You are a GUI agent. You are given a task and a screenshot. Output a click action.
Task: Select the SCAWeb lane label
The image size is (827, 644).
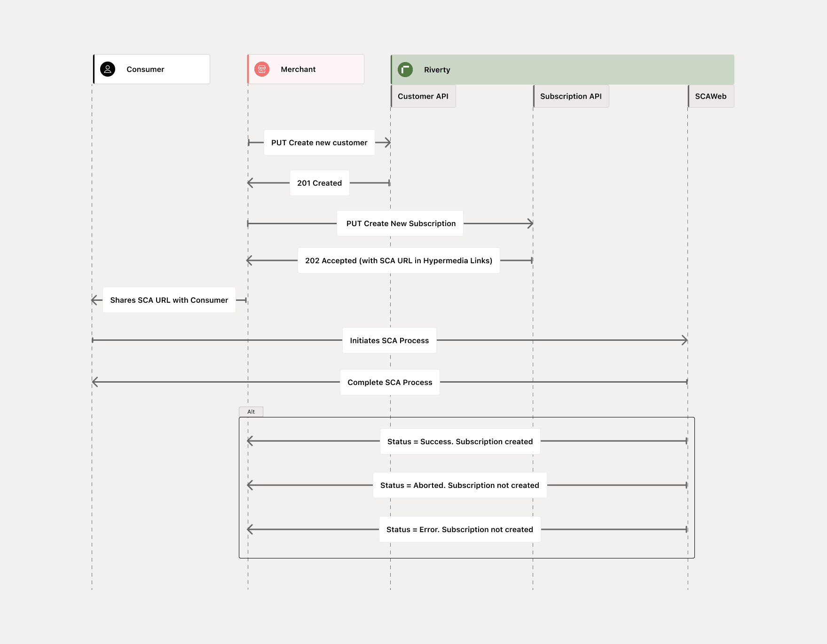710,96
